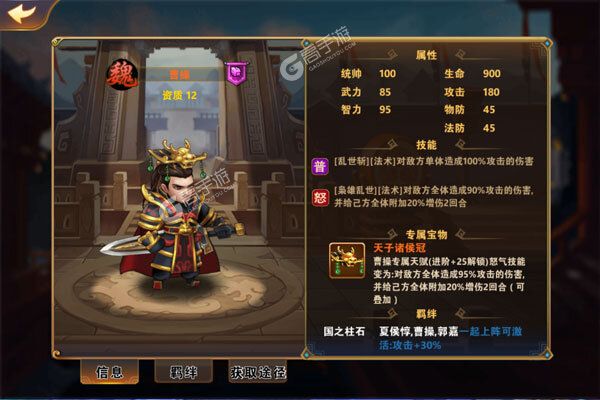The width and height of the screenshot is (600, 400).
Task: Click the blue bond activation text
Action: pos(450,338)
